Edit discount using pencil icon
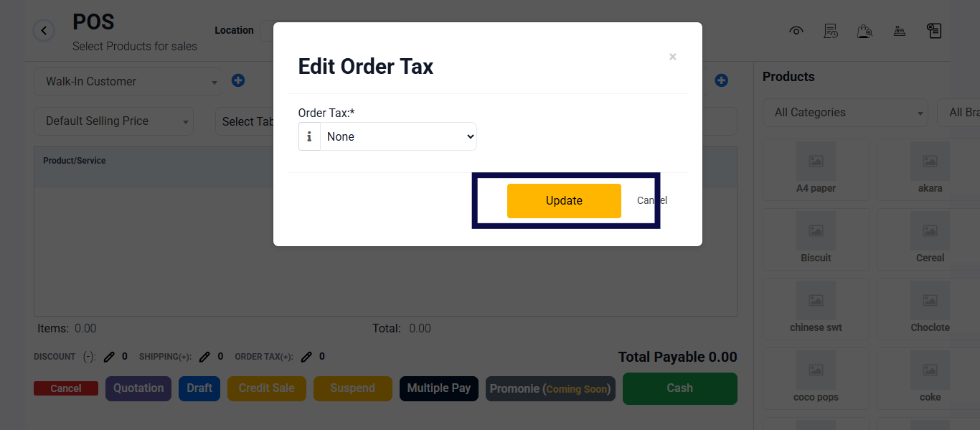This screenshot has height=430, width=980. [x=109, y=357]
